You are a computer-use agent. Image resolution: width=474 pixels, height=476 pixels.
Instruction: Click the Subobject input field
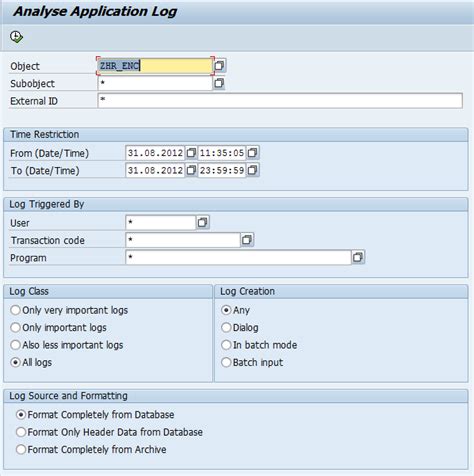pyautogui.click(x=155, y=83)
